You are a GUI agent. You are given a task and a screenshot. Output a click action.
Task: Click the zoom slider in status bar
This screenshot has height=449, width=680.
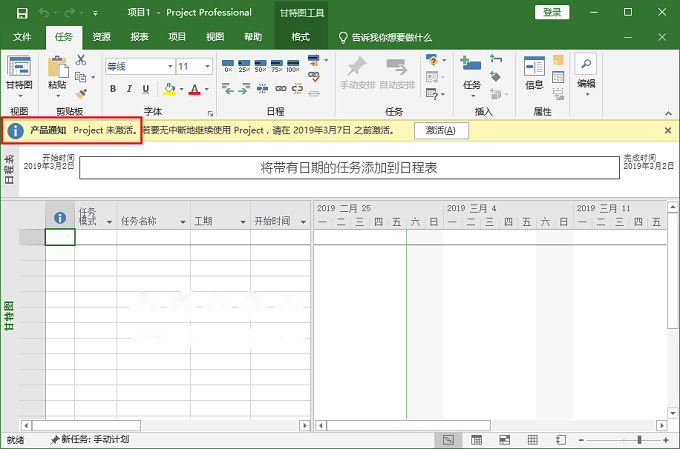[x=638, y=440]
